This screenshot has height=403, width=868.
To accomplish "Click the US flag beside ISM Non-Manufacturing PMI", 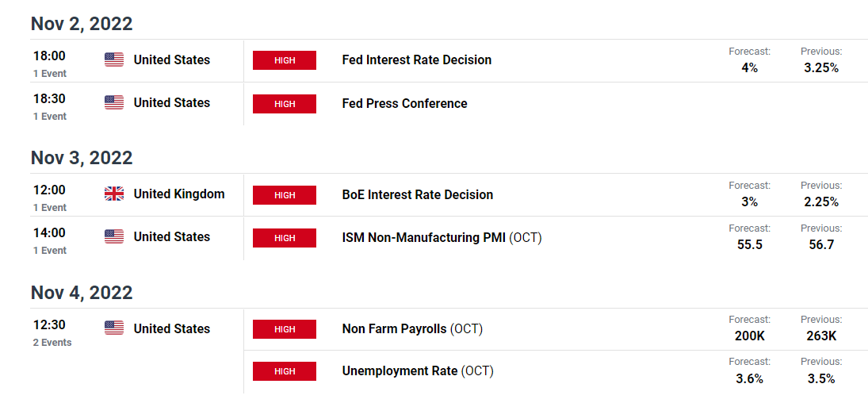I will 114,237.
